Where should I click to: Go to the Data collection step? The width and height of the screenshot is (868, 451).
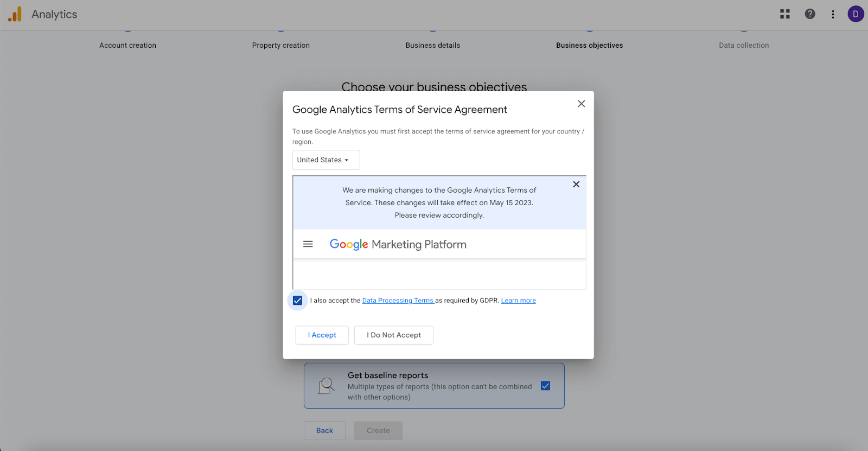point(744,46)
